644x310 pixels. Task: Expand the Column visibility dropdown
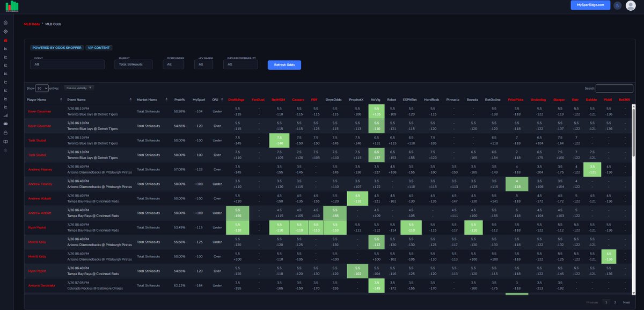click(x=78, y=88)
